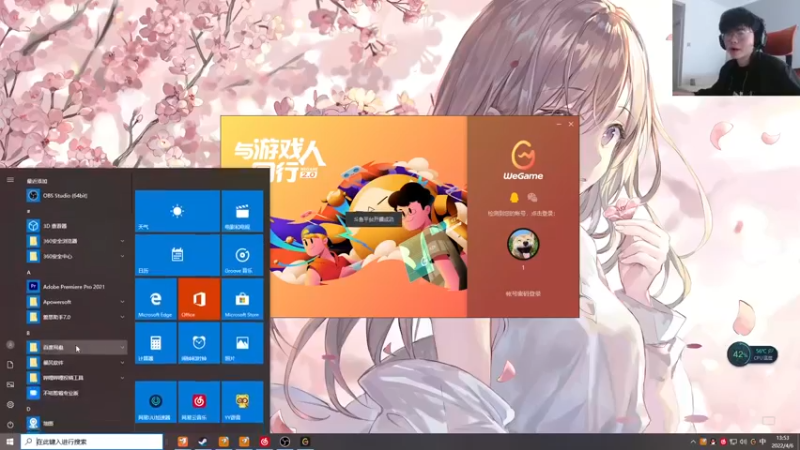Screen dimensions: 800x450
Task: Expand the highlighted folder under letter B
Action: pyautogui.click(x=122, y=347)
